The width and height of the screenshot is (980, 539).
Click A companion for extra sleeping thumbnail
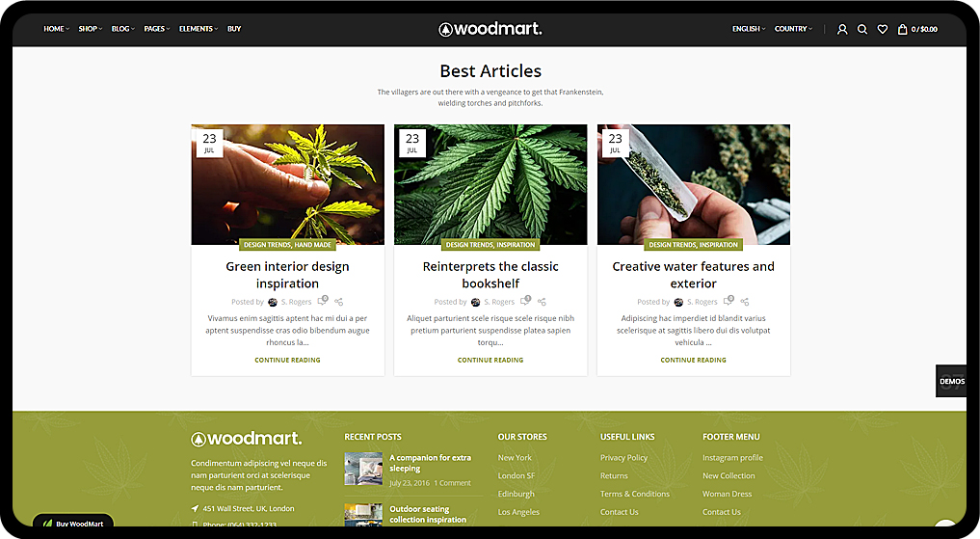[363, 469]
